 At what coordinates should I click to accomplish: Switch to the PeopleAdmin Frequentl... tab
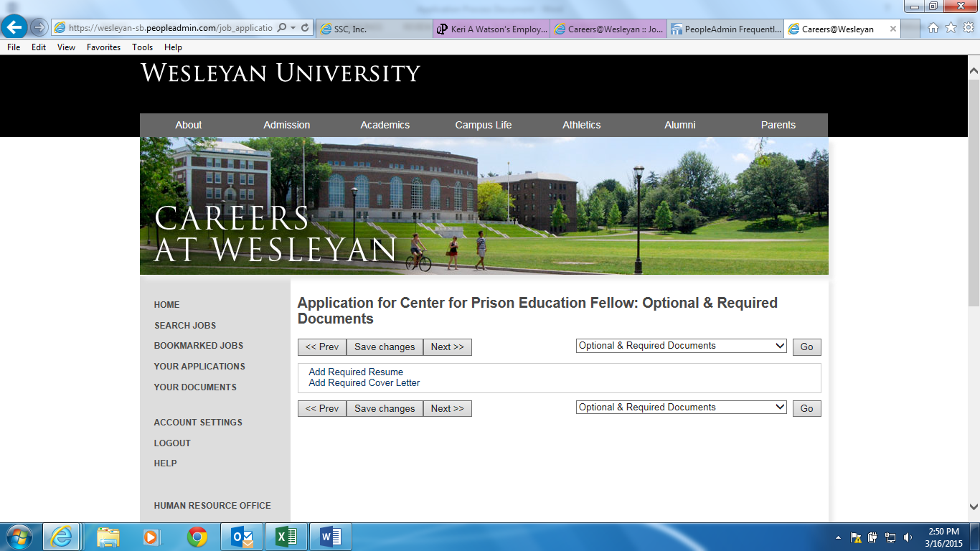click(725, 29)
